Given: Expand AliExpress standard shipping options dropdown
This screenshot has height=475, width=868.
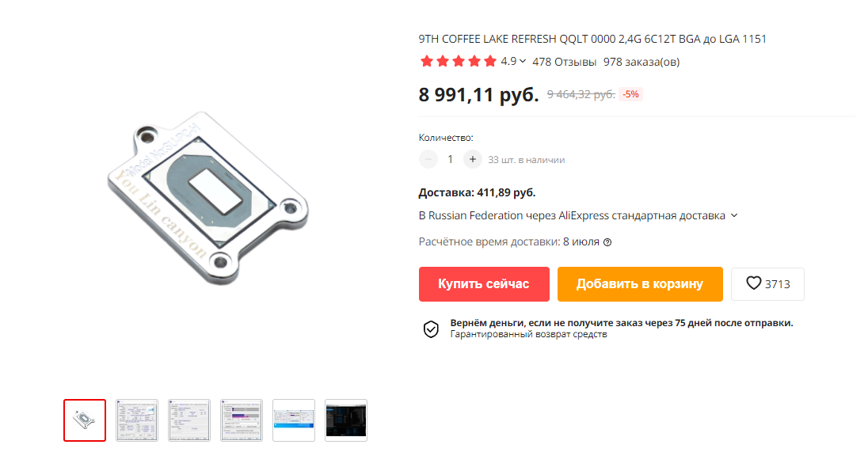Looking at the screenshot, I should pyautogui.click(x=734, y=215).
